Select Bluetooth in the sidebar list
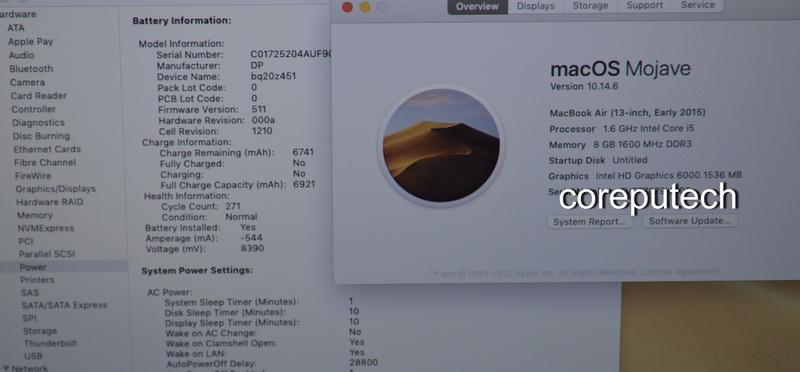Viewport: 800px width, 372px height. pos(31,68)
